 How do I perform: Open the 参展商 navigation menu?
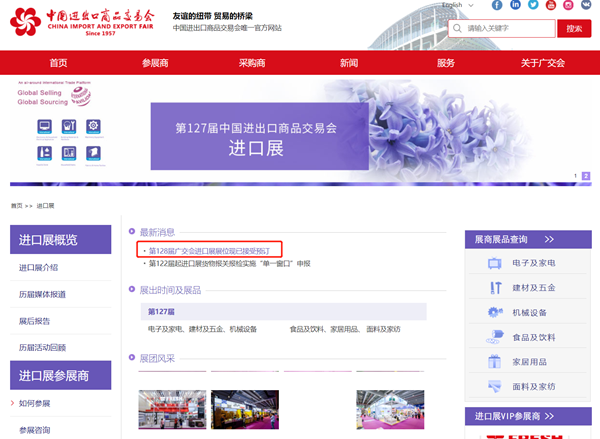tap(155, 63)
